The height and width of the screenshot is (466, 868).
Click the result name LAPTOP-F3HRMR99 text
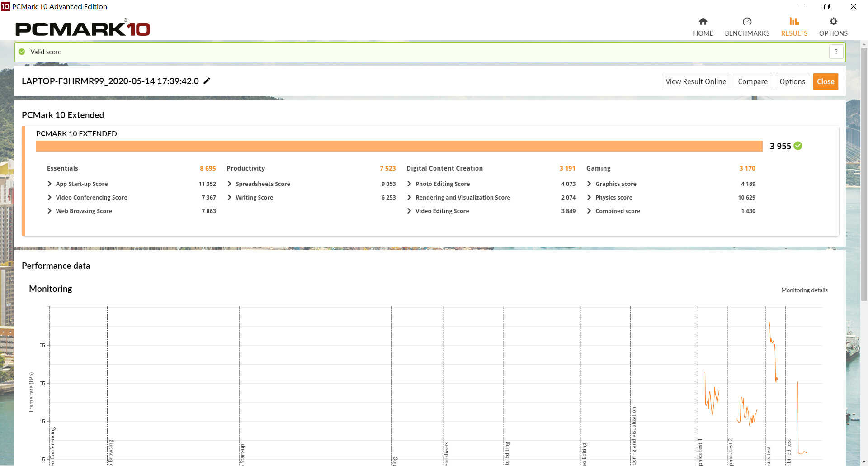click(110, 81)
